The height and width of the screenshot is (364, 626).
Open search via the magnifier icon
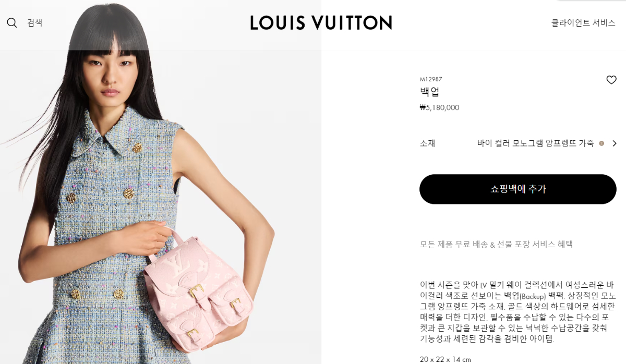pos(12,23)
